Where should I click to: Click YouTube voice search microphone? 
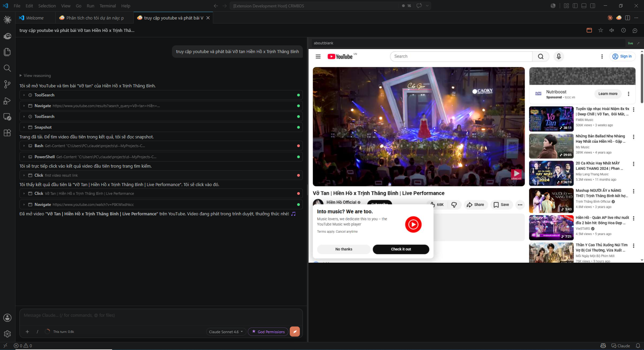click(x=559, y=56)
